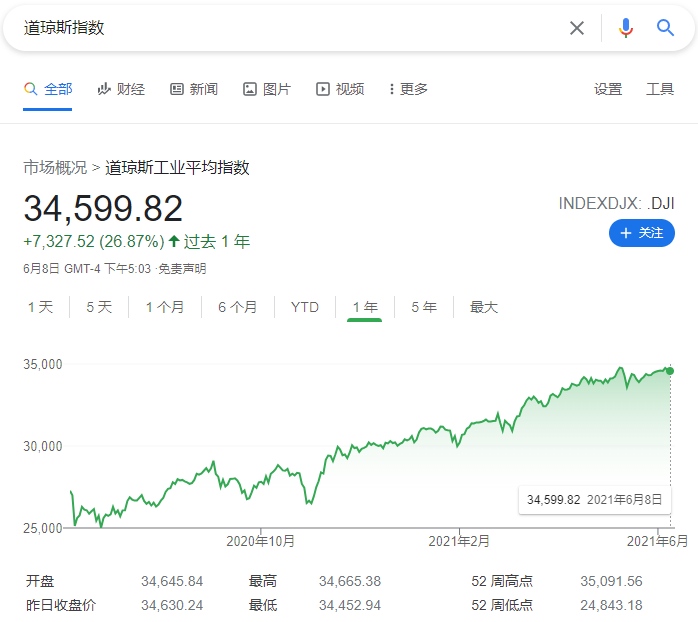Show the 6 个月 chart range
698x622 pixels.
[x=238, y=307]
